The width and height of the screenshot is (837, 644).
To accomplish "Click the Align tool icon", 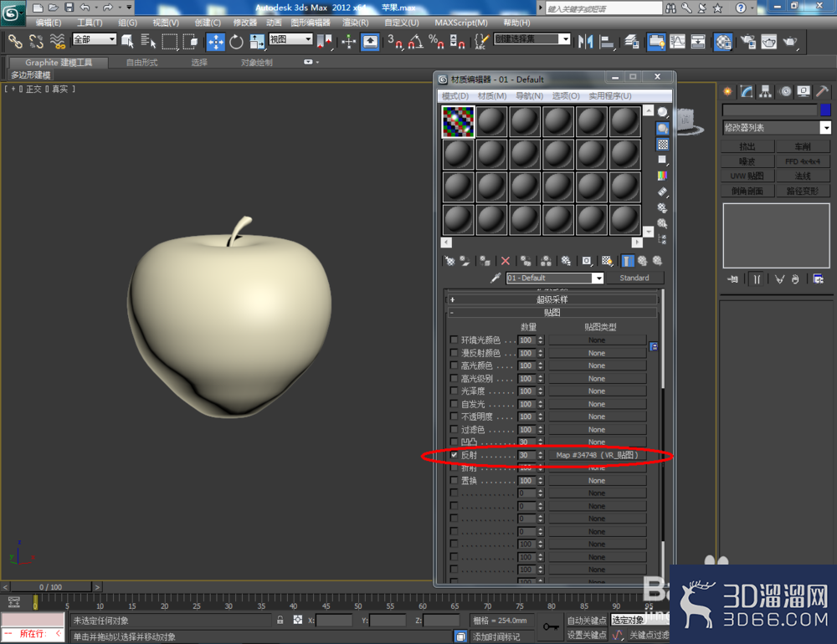I will pos(606,42).
